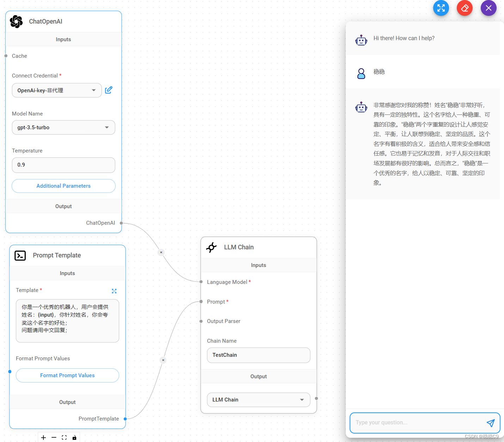
Task: Click the robot avatar next to the greeting
Action: pos(361,40)
